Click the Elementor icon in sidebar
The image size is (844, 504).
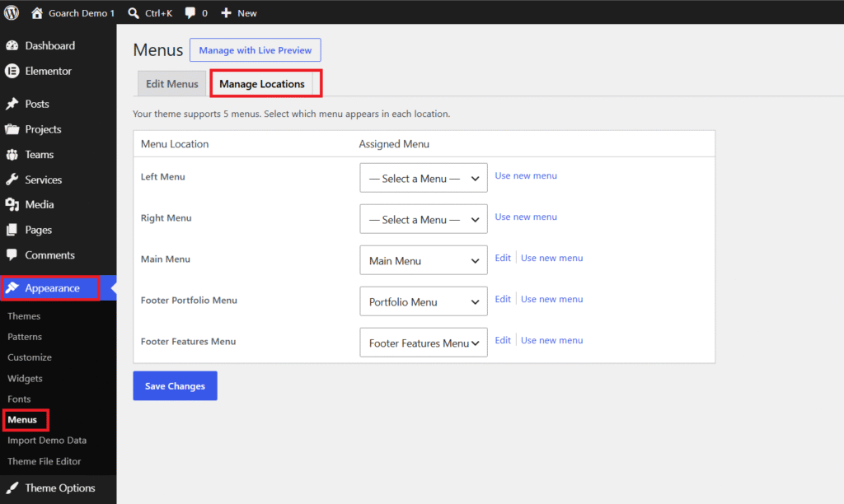[12, 71]
